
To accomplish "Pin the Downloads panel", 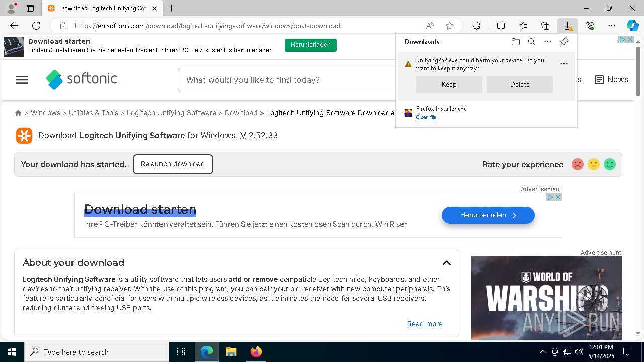I will coord(564,42).
